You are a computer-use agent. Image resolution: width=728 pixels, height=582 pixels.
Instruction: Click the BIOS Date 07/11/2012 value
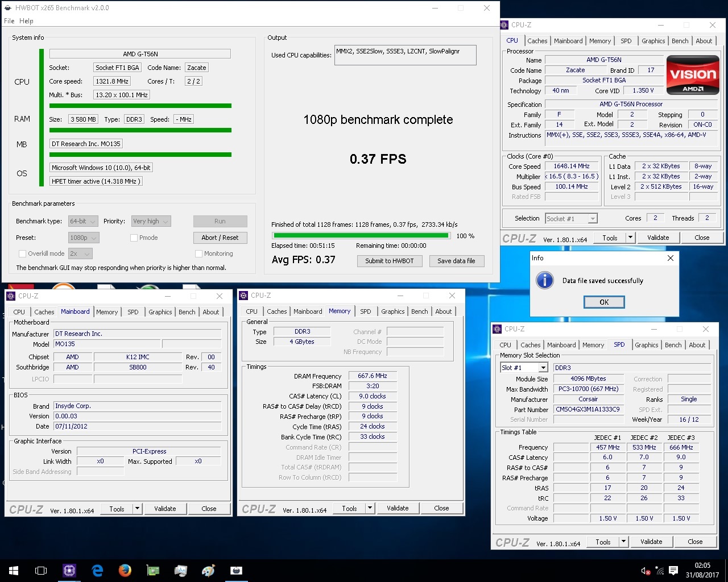point(137,427)
